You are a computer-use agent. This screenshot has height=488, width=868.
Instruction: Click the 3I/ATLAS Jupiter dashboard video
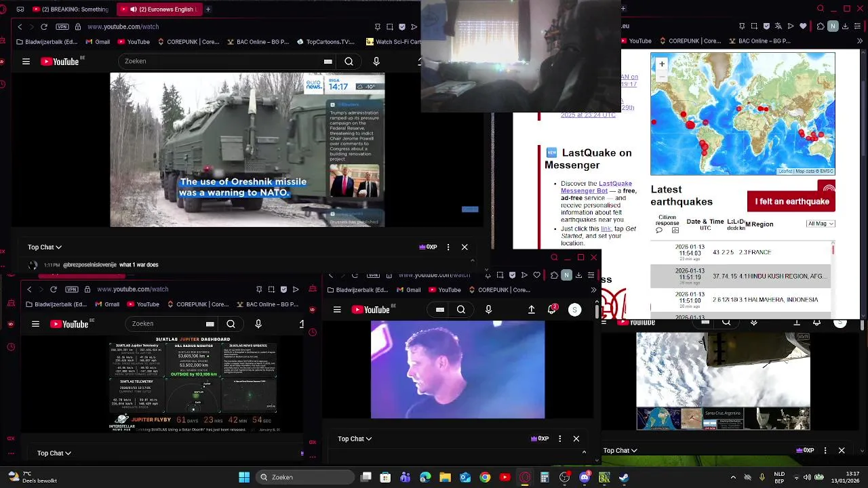point(193,384)
